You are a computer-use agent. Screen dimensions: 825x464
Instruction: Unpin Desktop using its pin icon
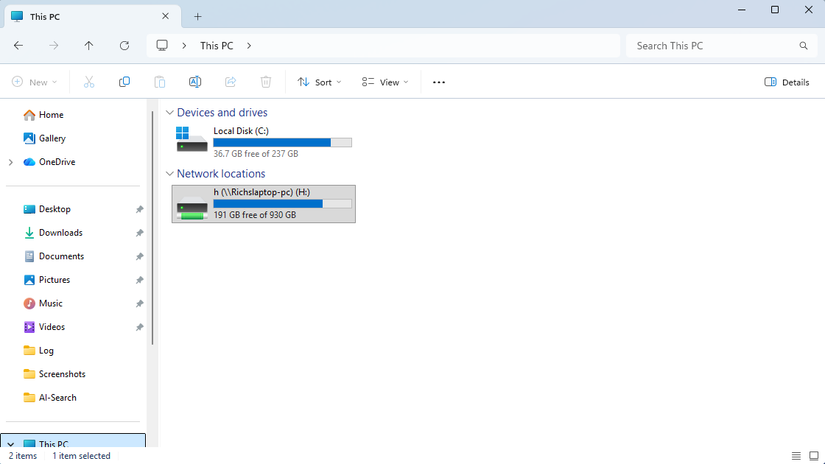(139, 209)
